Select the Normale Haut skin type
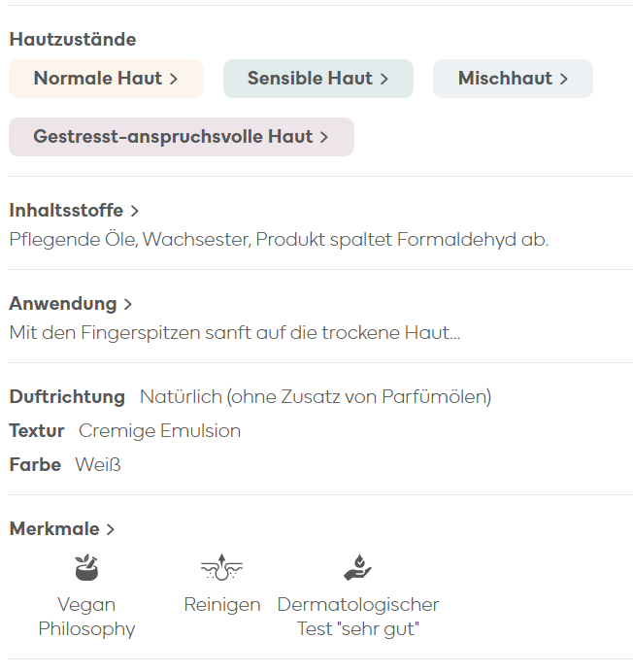The width and height of the screenshot is (633, 672). tap(106, 79)
